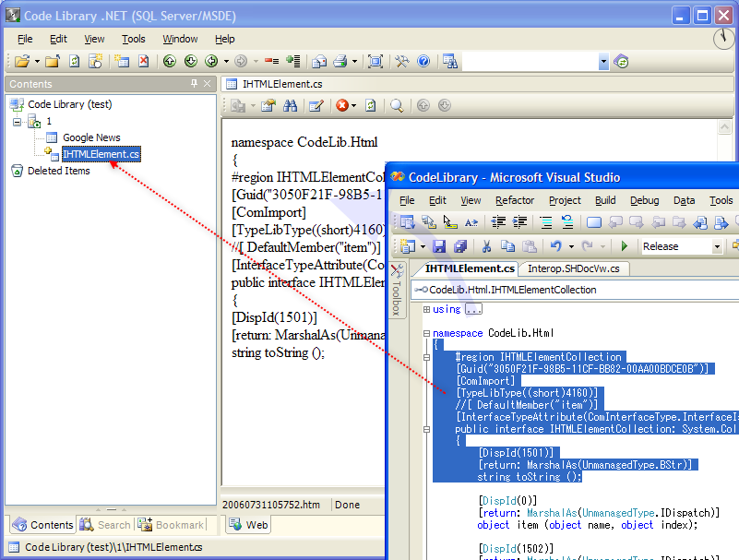Switch to the Bookmark tab in bottom panel
The width and height of the screenshot is (739, 560).
(171, 525)
